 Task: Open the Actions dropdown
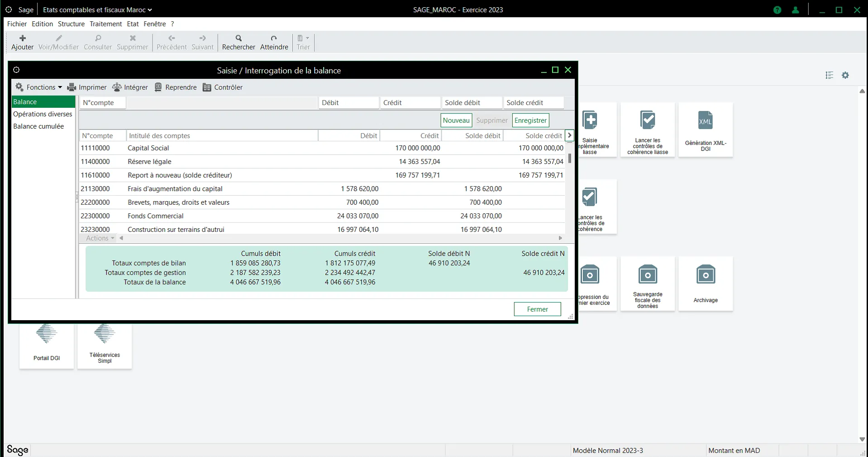100,238
